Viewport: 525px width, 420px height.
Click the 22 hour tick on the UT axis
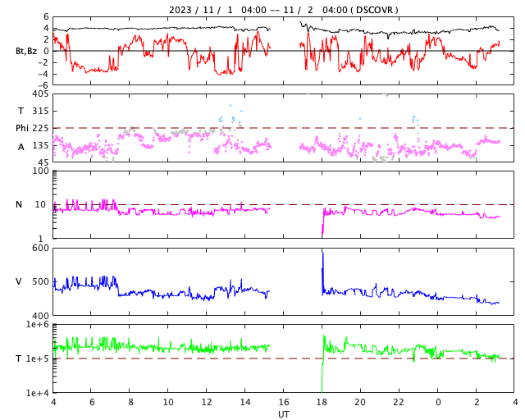399,402
